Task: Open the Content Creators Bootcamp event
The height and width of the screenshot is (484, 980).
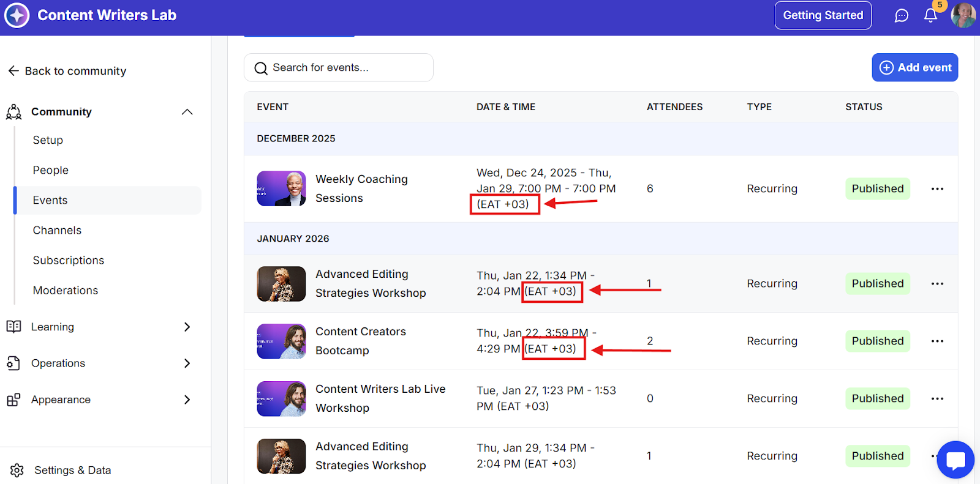Action: pyautogui.click(x=361, y=341)
